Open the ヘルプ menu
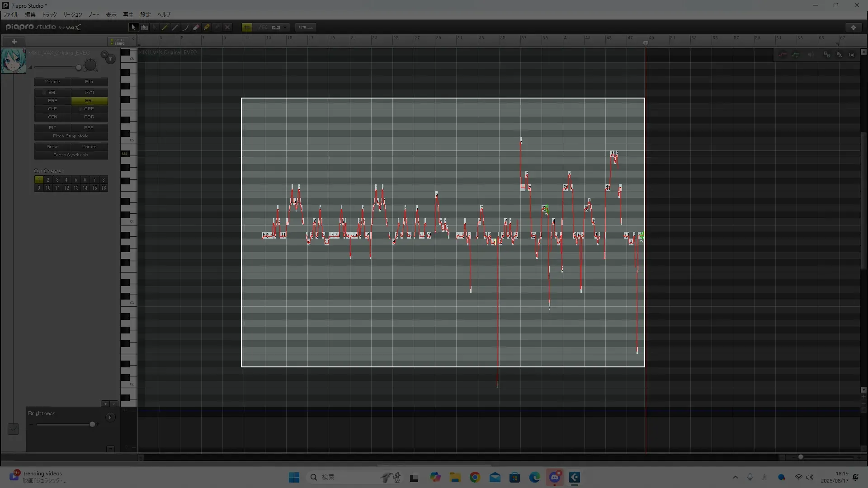 [164, 14]
